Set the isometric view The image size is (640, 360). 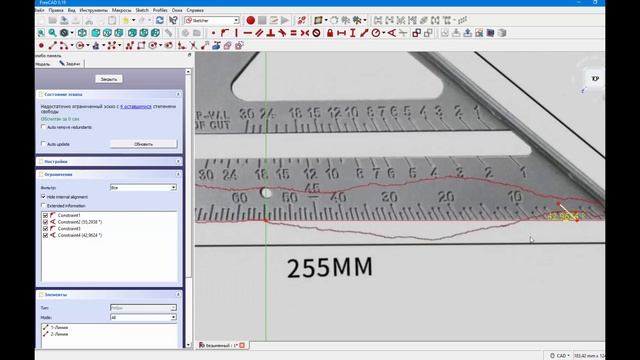(x=82, y=33)
